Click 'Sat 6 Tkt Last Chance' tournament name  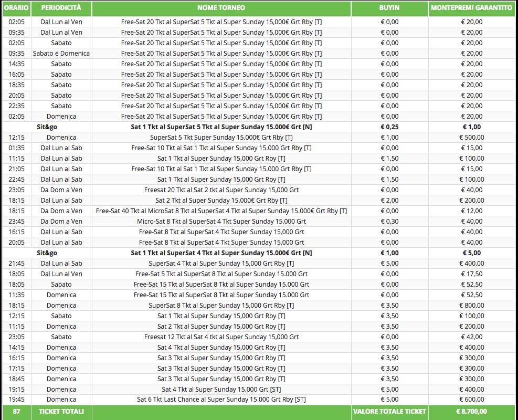point(221,400)
